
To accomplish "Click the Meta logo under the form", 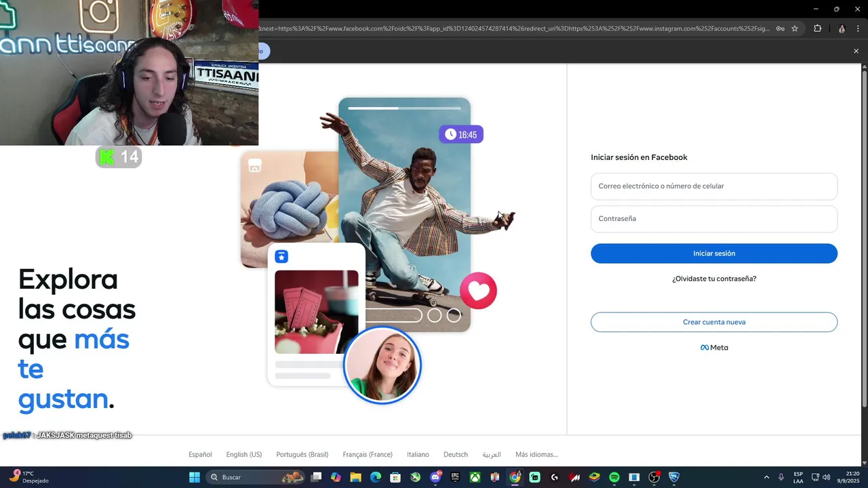I will click(714, 348).
